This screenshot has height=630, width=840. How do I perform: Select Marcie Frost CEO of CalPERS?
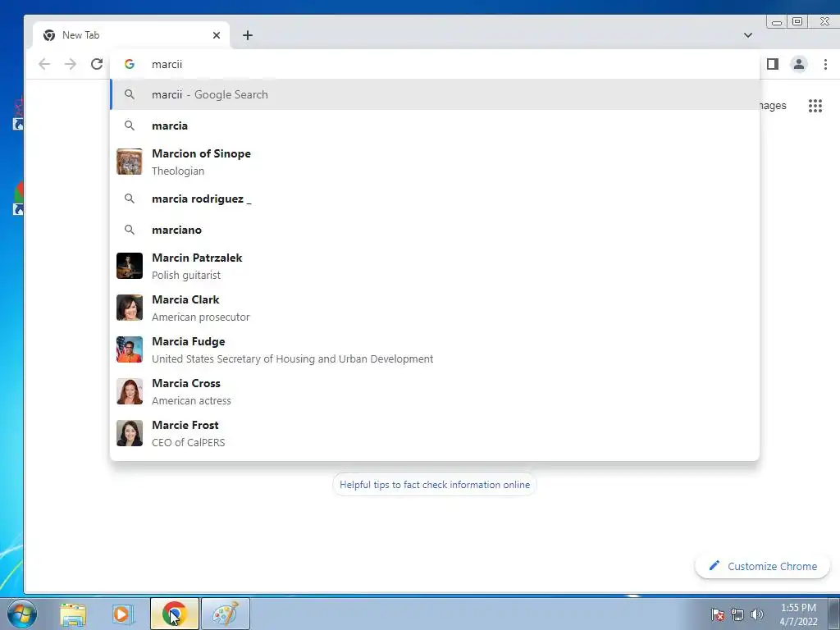(x=435, y=433)
